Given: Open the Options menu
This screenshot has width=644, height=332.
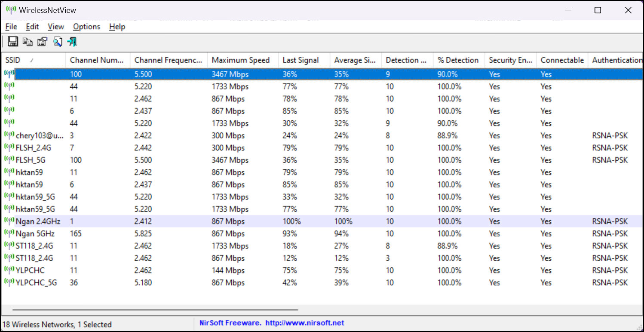Looking at the screenshot, I should [86, 27].
